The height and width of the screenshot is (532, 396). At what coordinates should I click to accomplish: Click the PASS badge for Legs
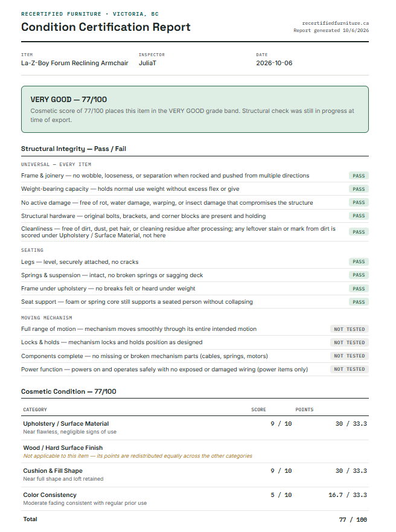coord(359,261)
